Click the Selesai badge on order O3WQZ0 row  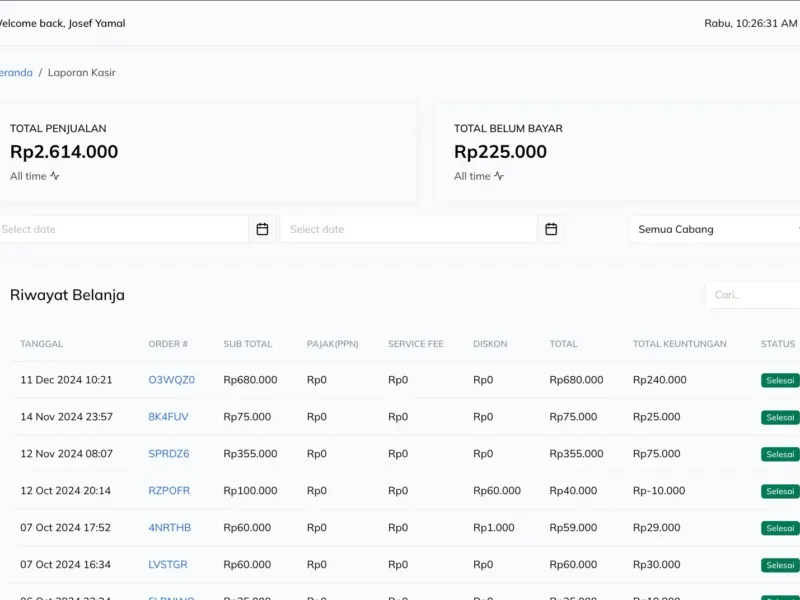[x=780, y=380]
